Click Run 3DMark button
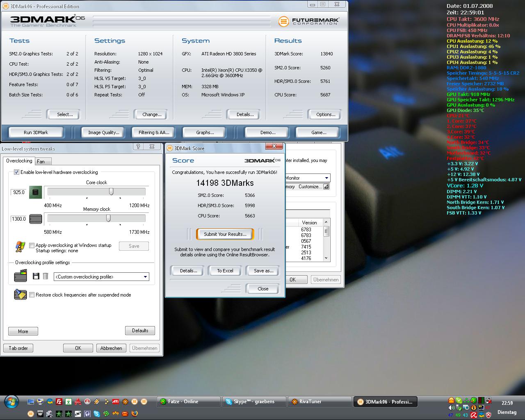This screenshot has width=525, height=420. pos(36,132)
